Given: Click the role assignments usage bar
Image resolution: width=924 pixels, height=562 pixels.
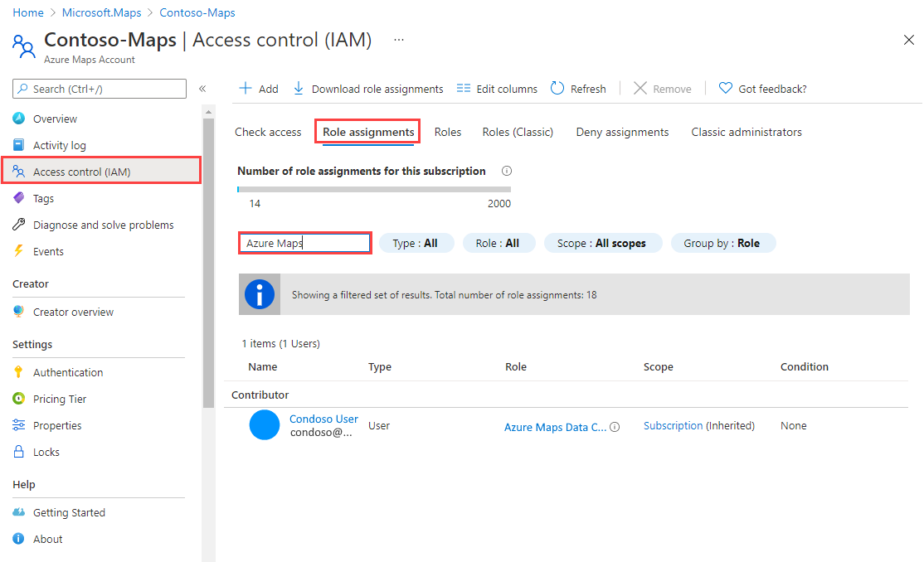Looking at the screenshot, I should pos(373,188).
